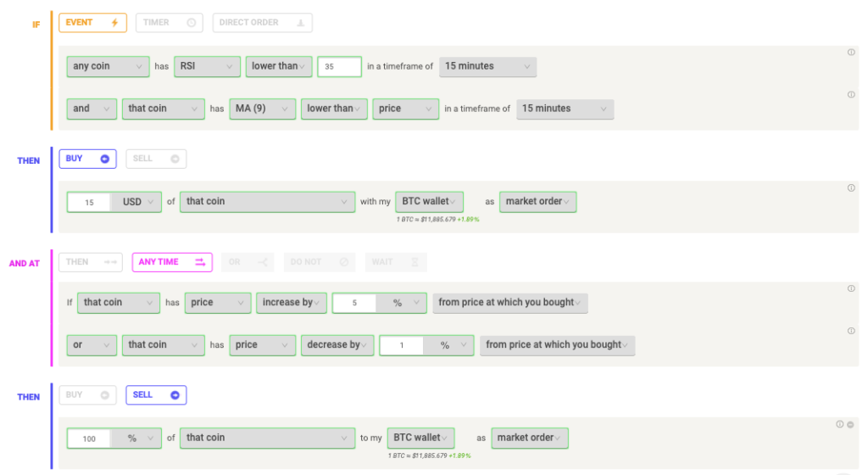Click the info icon on the 100% sell row
Screen dimensions: 868x475
point(839,424)
